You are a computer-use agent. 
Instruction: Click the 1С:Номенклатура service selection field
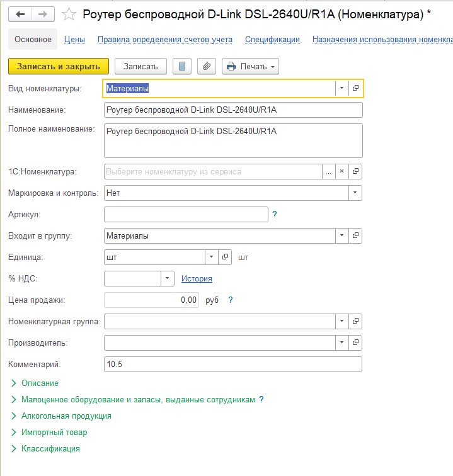213,171
